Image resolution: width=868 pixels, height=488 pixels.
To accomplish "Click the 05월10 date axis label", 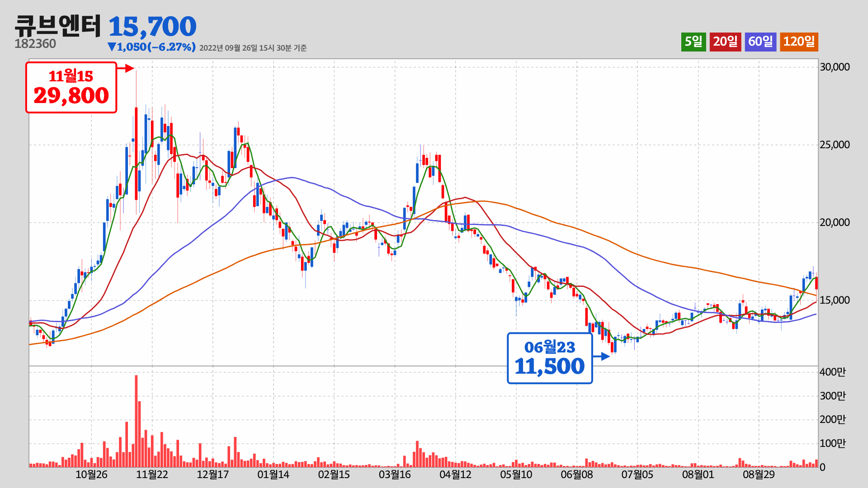I will (x=516, y=475).
